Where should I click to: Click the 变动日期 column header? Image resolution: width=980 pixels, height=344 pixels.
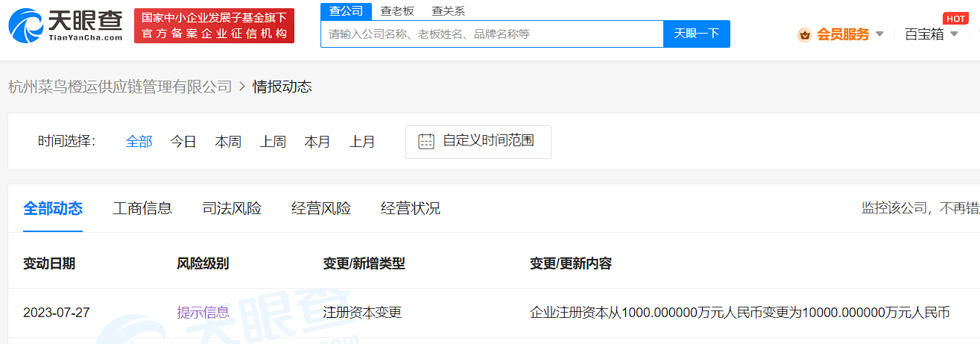[49, 263]
